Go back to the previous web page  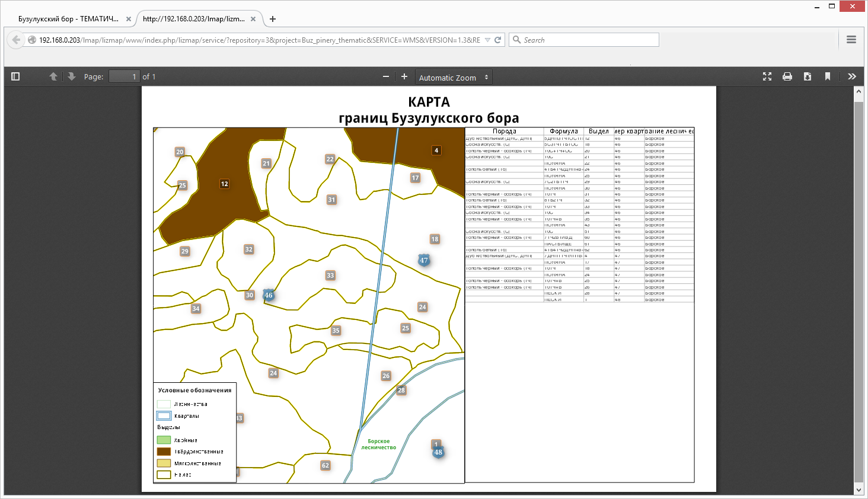tap(16, 40)
